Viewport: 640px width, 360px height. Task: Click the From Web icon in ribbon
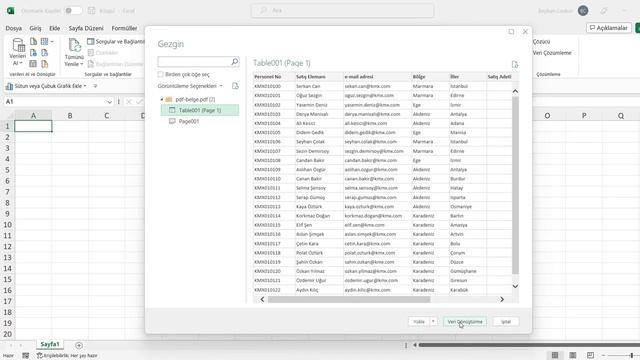pos(33,53)
